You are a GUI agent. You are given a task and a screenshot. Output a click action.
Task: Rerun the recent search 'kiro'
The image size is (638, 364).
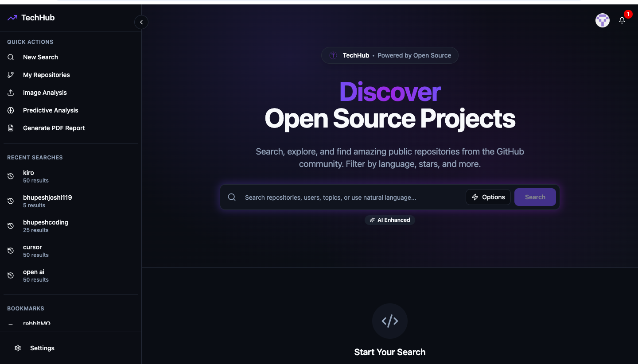pyautogui.click(x=70, y=176)
